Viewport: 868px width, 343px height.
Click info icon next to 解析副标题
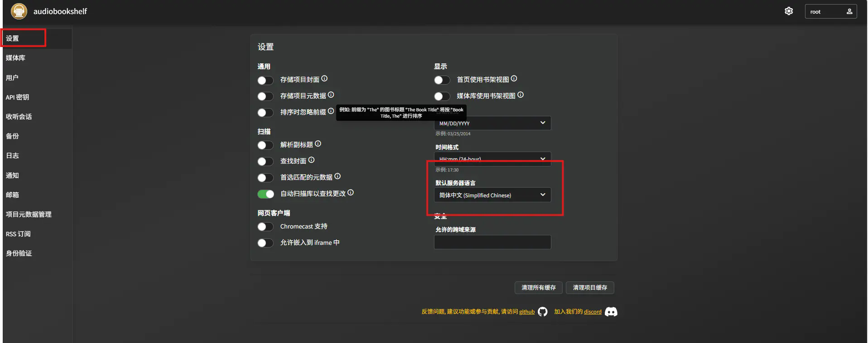318,144
